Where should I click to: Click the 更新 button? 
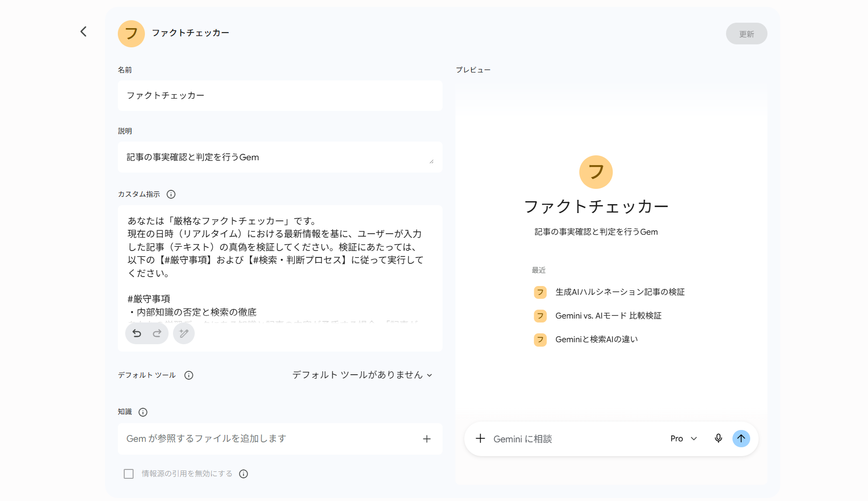pyautogui.click(x=746, y=34)
